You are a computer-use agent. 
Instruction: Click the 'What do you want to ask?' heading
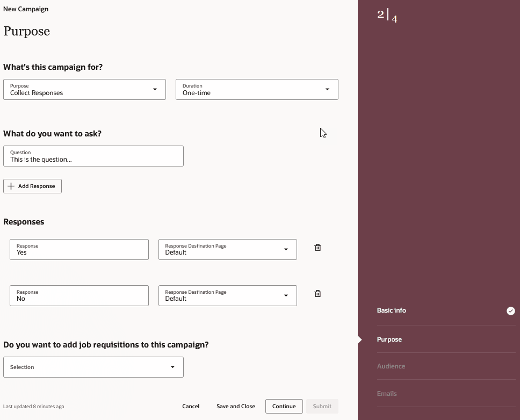pos(53,134)
